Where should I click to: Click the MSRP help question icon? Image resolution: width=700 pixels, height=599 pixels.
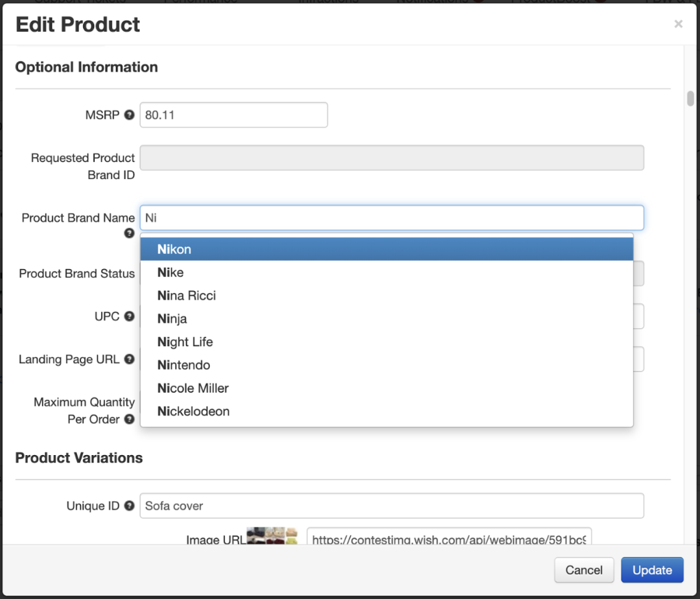coord(130,115)
